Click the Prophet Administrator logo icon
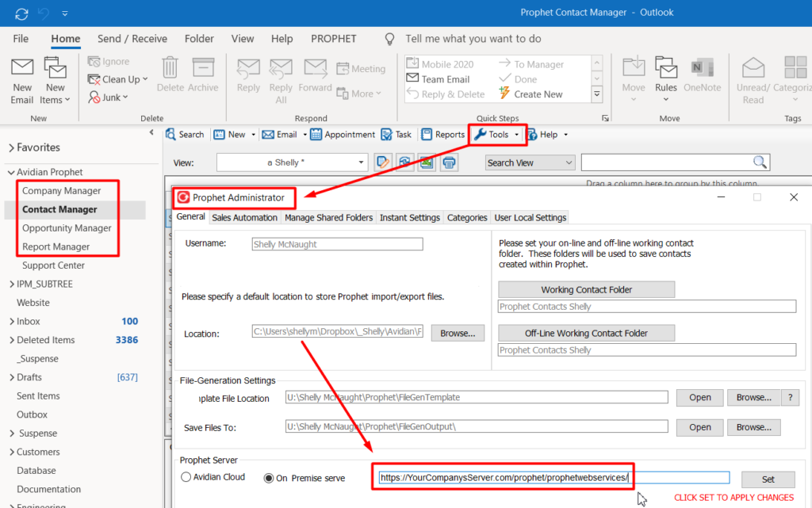Viewport: 812px width, 508px height. [x=183, y=197]
